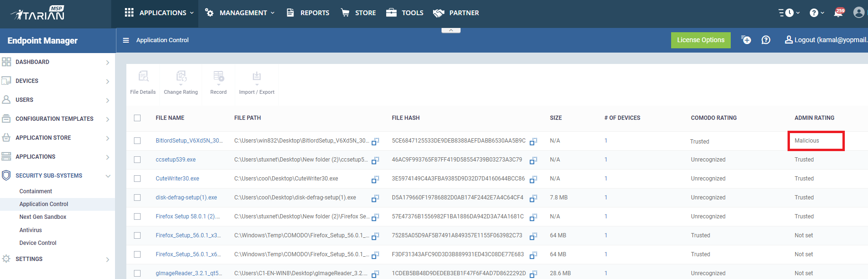Copy file hash of BitlordSetup row
This screenshot has height=279, width=868.
click(x=533, y=141)
